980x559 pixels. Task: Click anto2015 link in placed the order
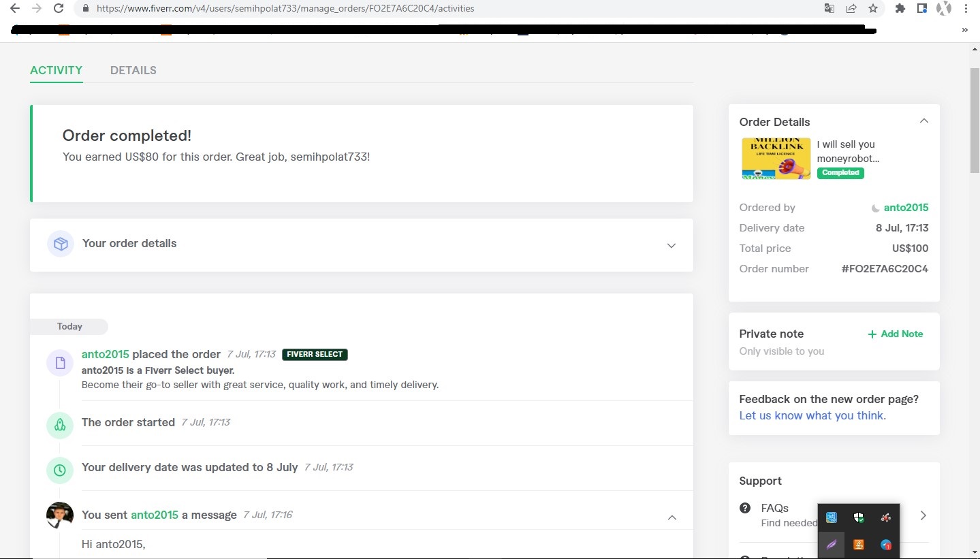(x=105, y=354)
